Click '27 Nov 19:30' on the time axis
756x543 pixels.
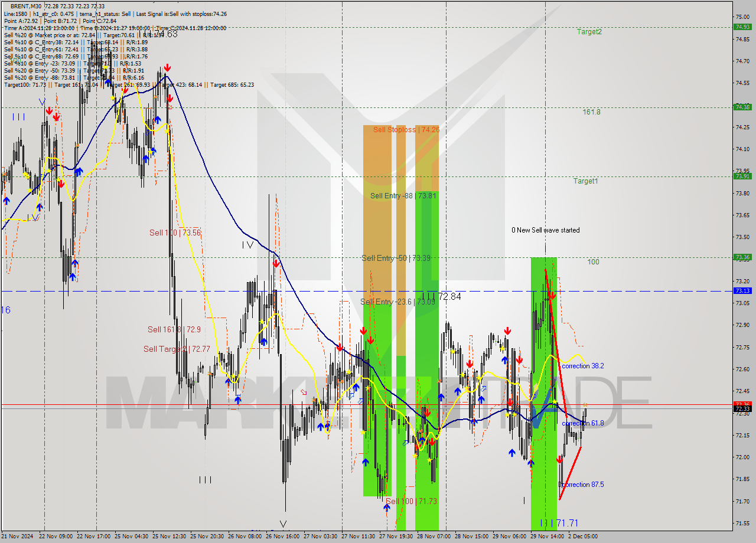click(396, 537)
